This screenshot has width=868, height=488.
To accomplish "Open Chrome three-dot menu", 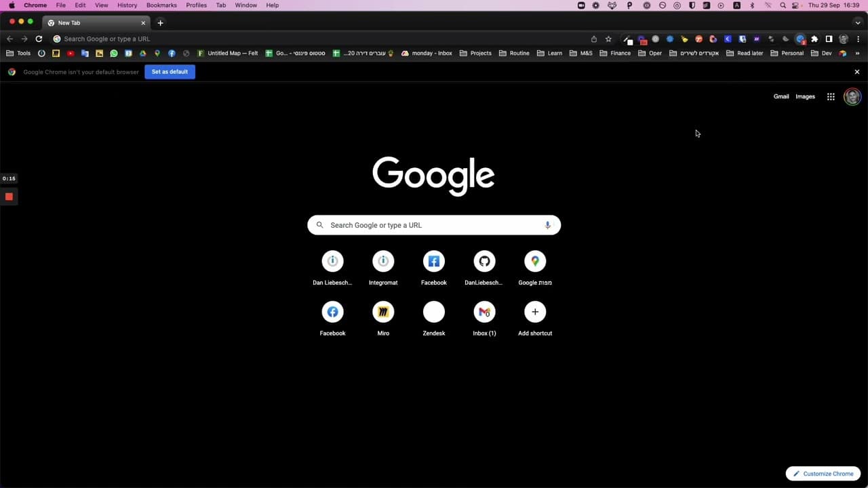I will tap(858, 39).
